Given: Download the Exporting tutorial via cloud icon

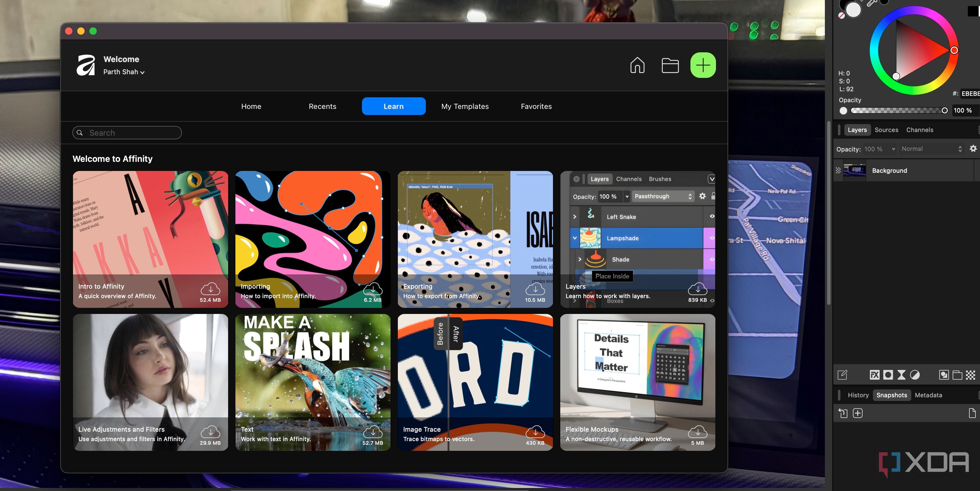Looking at the screenshot, I should coord(535,288).
